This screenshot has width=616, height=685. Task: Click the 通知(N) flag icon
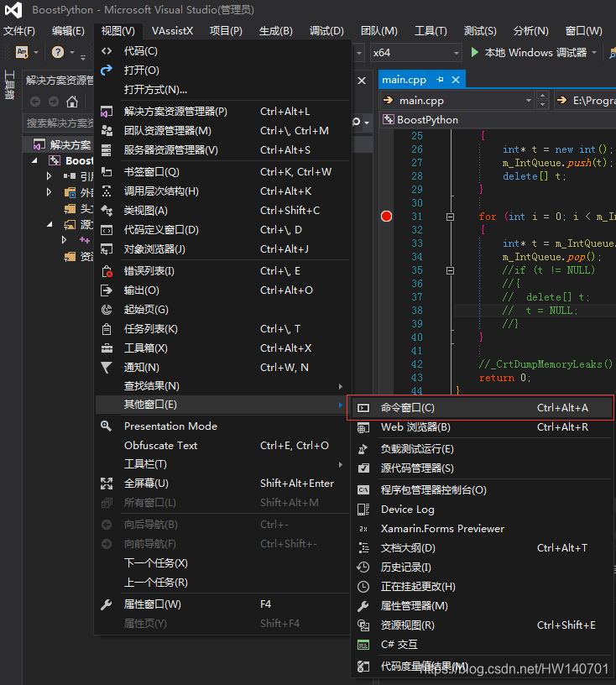tap(107, 368)
